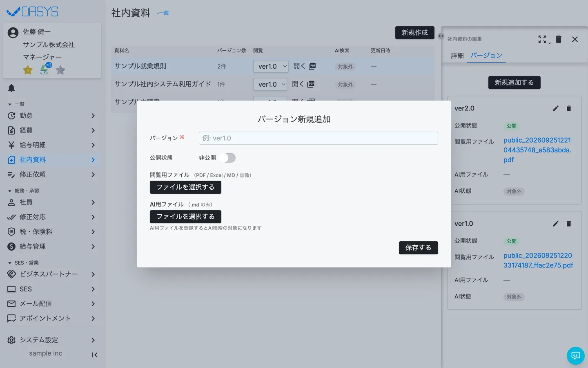588x368 pixels.
Task: Open version dropdown for サンプル社内システム利用ガイド
Action: [x=270, y=84]
